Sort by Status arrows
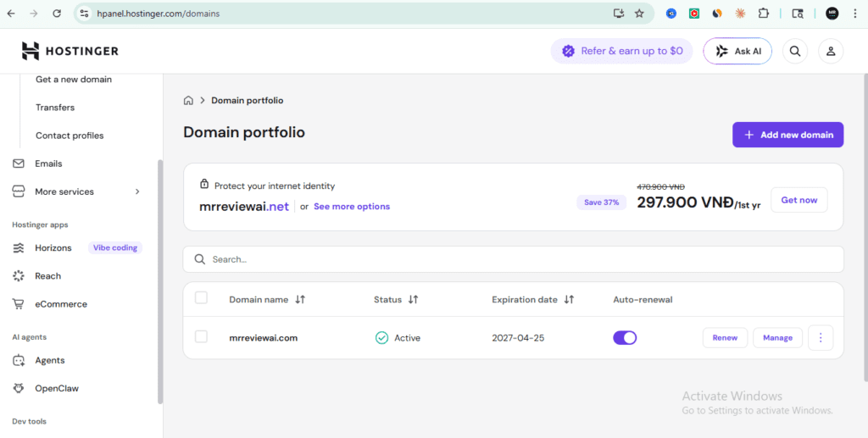Screen dimensions: 868x438 (x=413, y=299)
